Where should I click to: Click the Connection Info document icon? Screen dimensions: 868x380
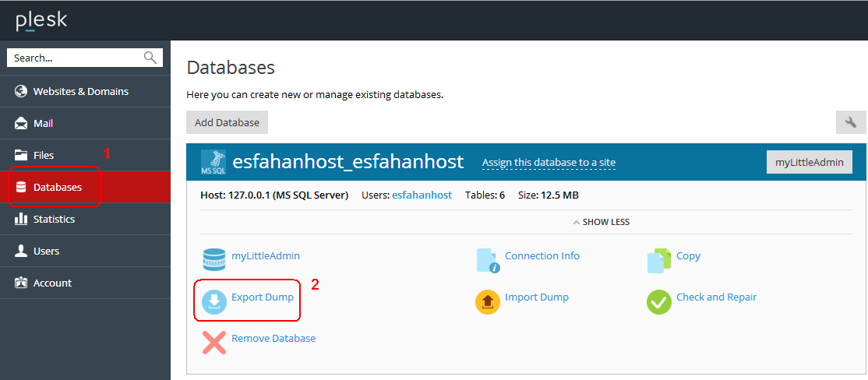point(489,261)
